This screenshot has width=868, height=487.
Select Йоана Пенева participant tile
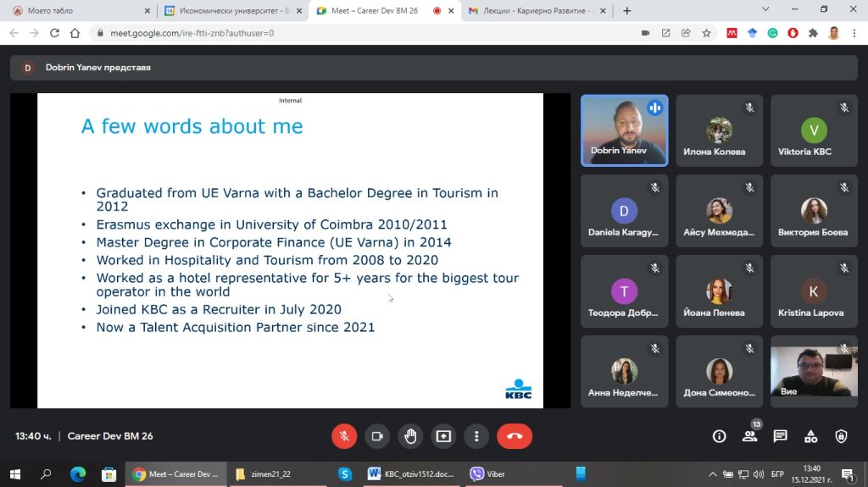(719, 291)
